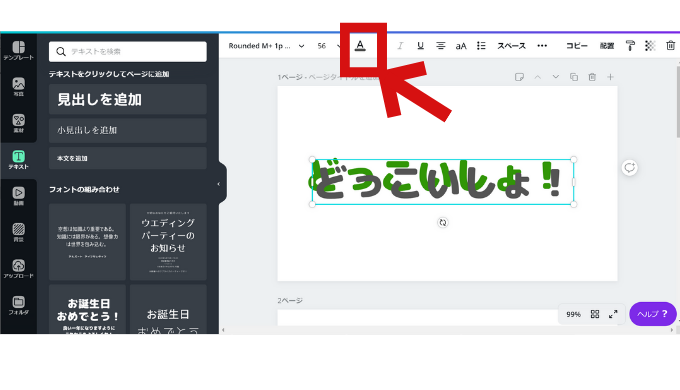The height and width of the screenshot is (390, 680).
Task: Open the text color picker (A icon)
Action: coord(360,46)
